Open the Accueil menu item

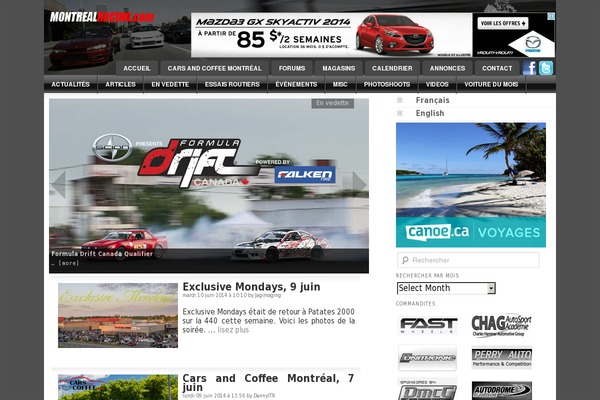(x=137, y=68)
